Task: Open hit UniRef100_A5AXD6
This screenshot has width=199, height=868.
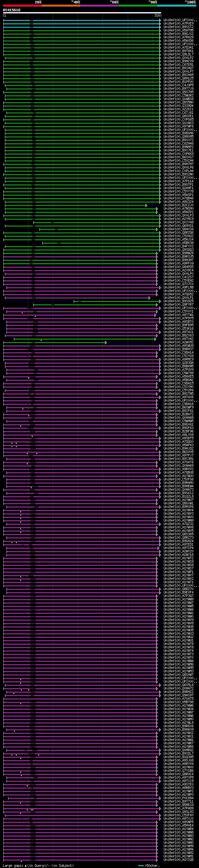Action: [178, 41]
